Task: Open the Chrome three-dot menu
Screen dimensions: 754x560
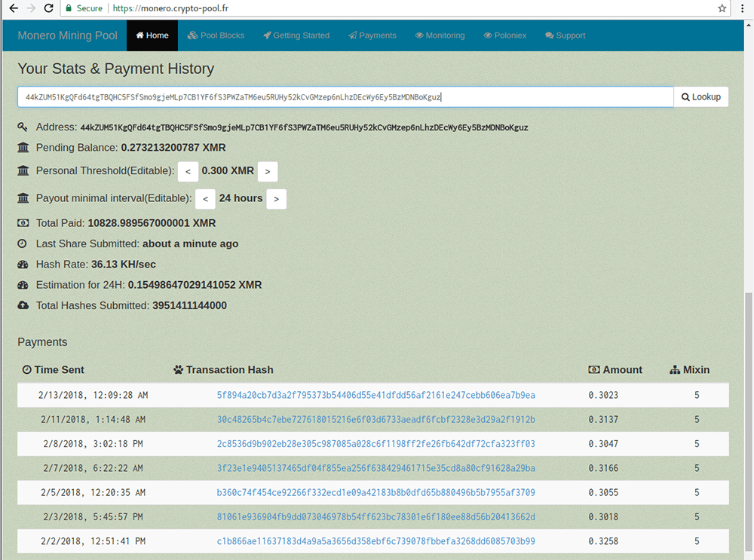Action: (x=742, y=8)
